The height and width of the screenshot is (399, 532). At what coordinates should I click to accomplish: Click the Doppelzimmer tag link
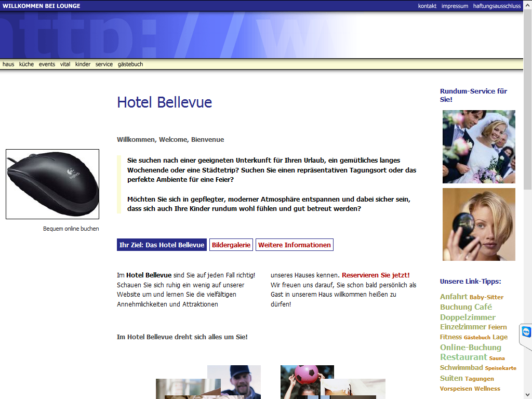[x=468, y=317]
